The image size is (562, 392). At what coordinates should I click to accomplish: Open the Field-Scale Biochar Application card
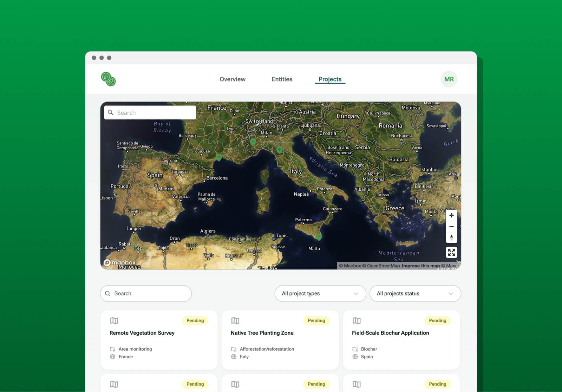click(x=390, y=333)
